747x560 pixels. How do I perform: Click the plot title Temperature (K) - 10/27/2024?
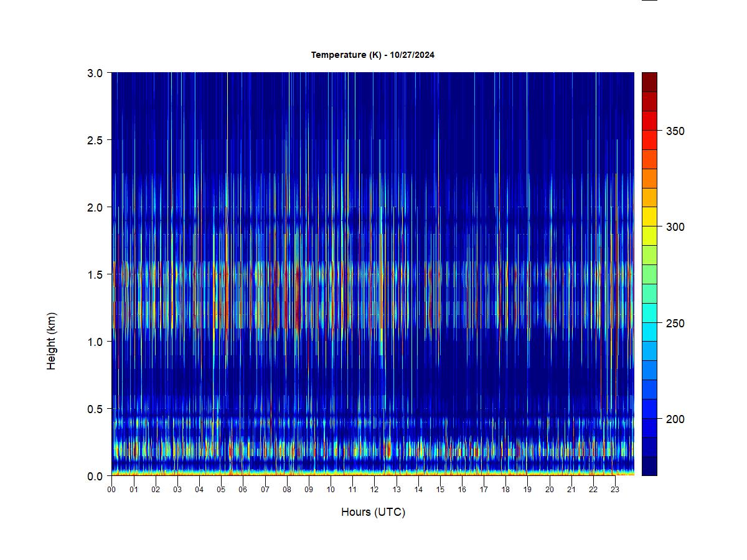tap(372, 55)
